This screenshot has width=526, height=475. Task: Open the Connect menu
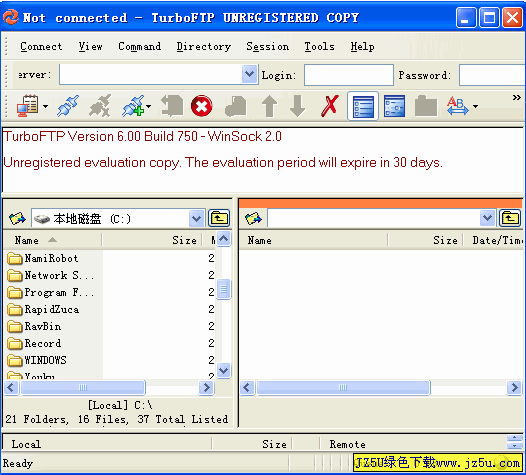[41, 46]
